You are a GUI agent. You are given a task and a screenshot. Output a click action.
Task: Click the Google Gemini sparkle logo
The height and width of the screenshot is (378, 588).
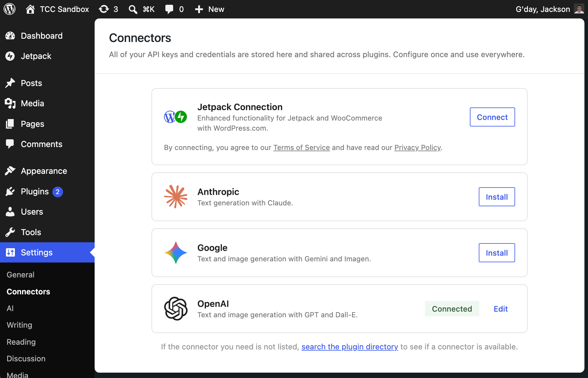pos(176,253)
